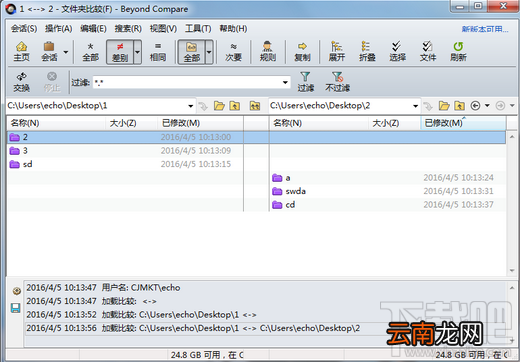Click the 停止 stop icon
This screenshot has width=520, height=362.
(52, 82)
